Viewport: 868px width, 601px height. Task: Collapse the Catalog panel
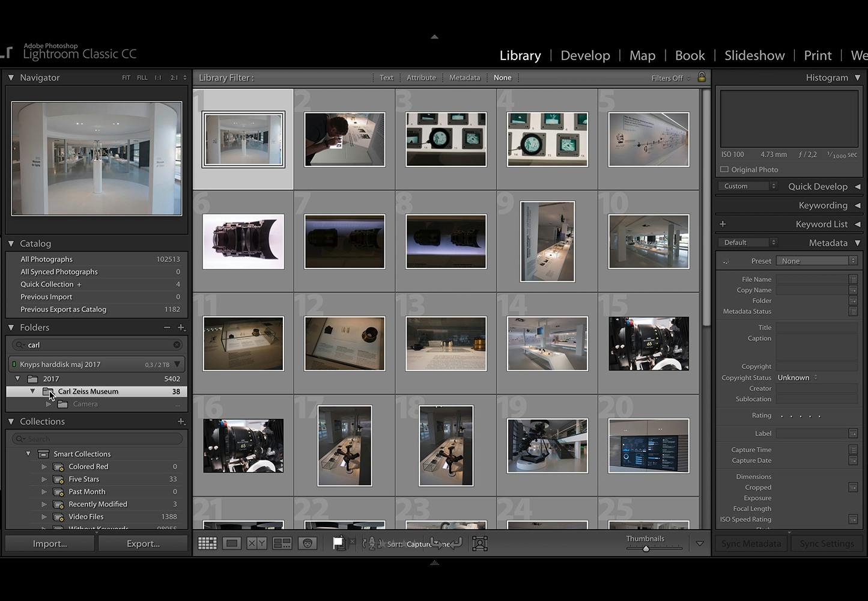[x=11, y=243]
